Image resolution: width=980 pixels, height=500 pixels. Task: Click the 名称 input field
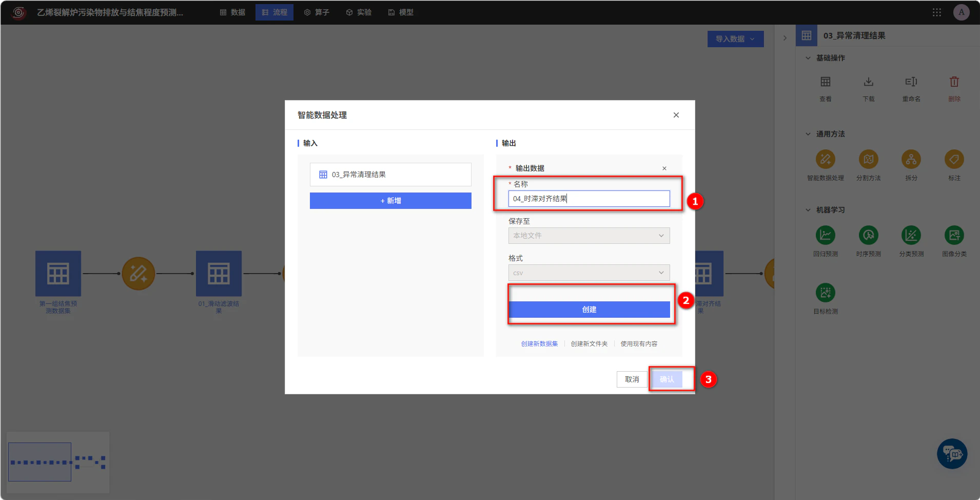point(589,199)
